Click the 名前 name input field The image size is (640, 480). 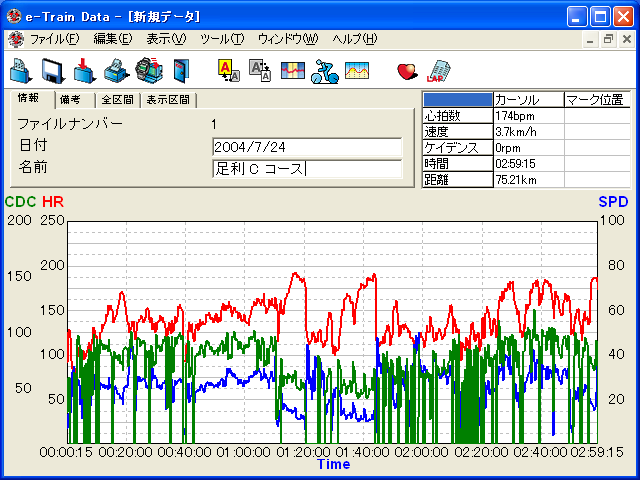[306, 169]
